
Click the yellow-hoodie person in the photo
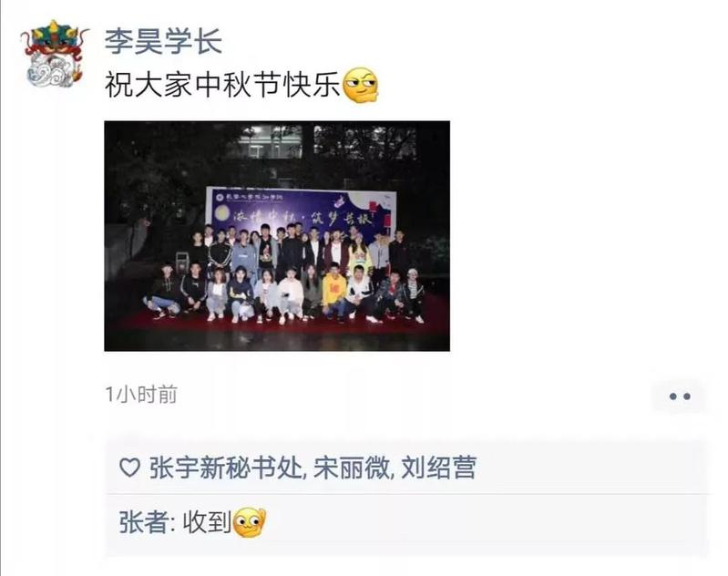333,293
